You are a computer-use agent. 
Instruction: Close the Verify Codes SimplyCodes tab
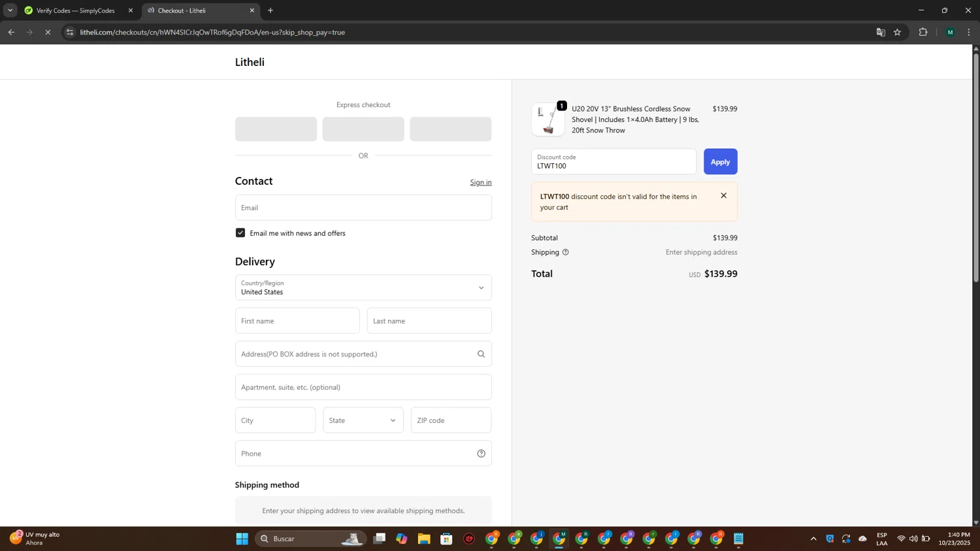point(131,10)
